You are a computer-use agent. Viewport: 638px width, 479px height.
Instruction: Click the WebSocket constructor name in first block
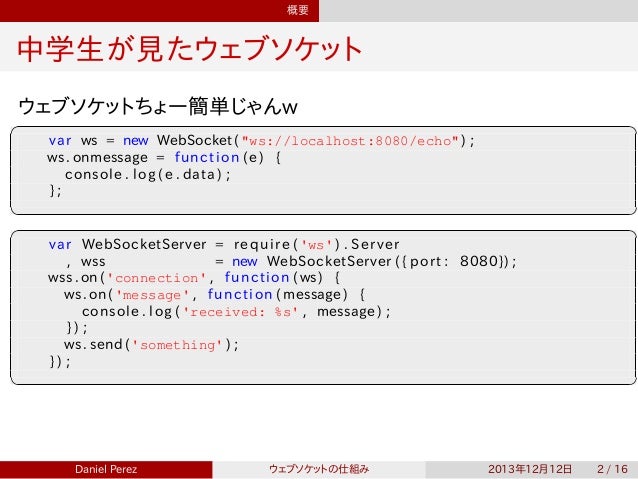click(x=194, y=140)
